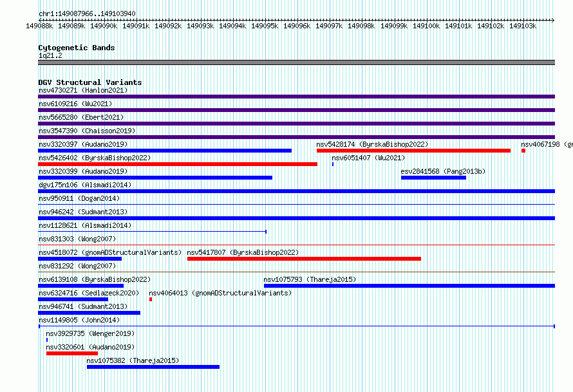Click the tiny nsv6051407 (Wu2021) marker

pyautogui.click(x=333, y=164)
